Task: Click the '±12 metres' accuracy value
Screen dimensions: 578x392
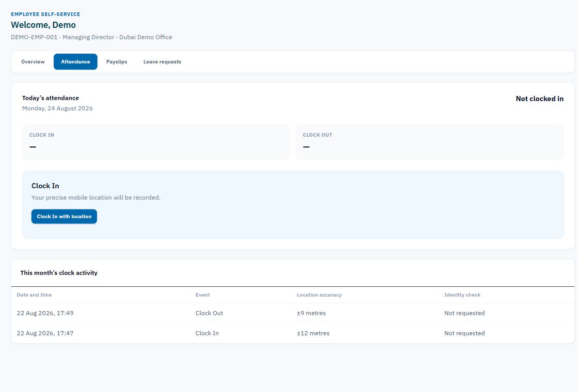Action: tap(313, 333)
